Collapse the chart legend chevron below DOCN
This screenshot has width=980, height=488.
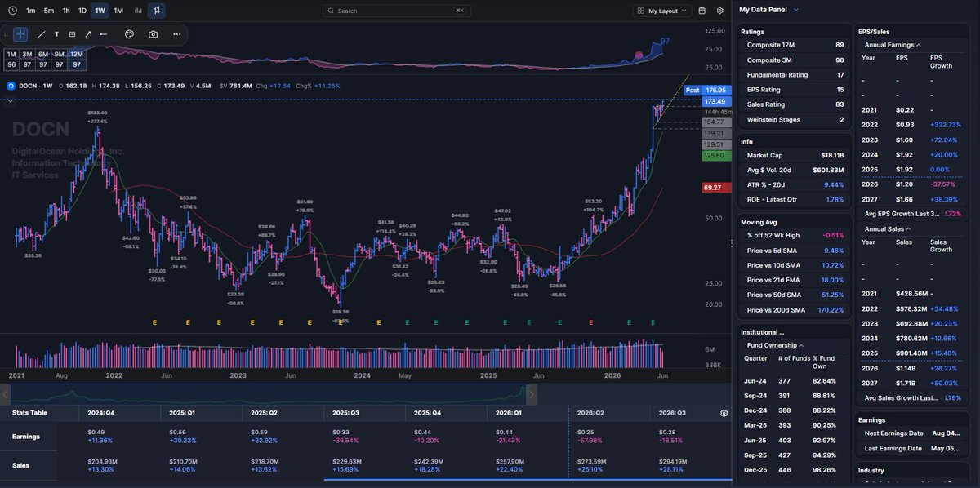[x=11, y=100]
